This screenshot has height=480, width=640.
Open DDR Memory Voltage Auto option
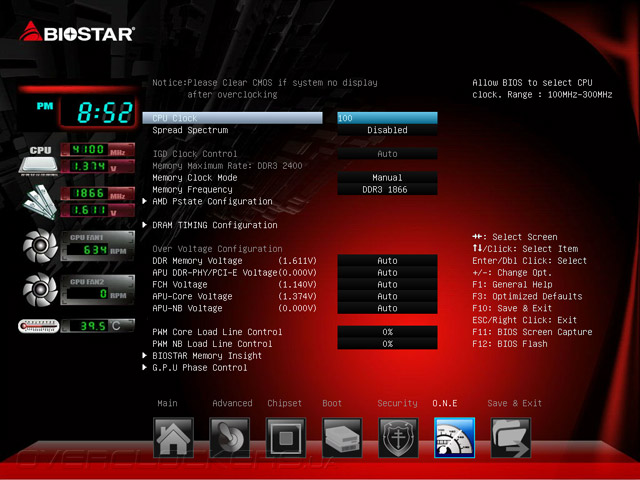click(x=387, y=260)
